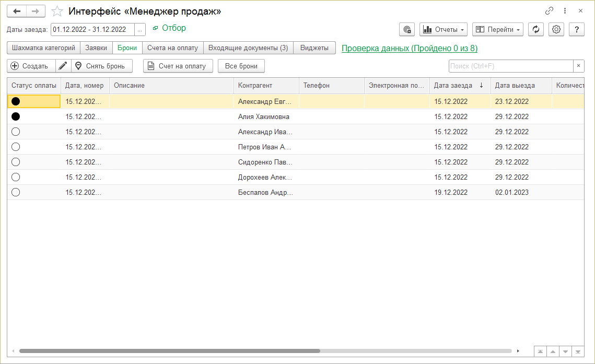
Task: Move down one row with the down arrow
Action: pyautogui.click(x=565, y=352)
